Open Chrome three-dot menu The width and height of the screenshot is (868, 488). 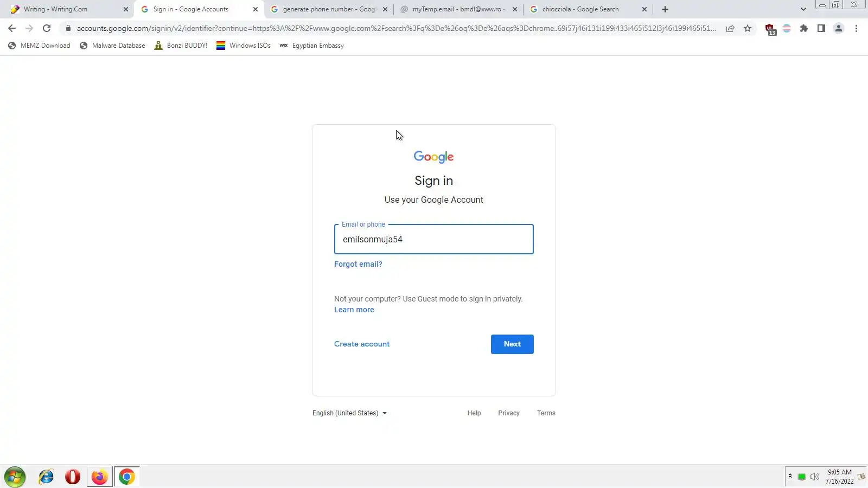(856, 28)
